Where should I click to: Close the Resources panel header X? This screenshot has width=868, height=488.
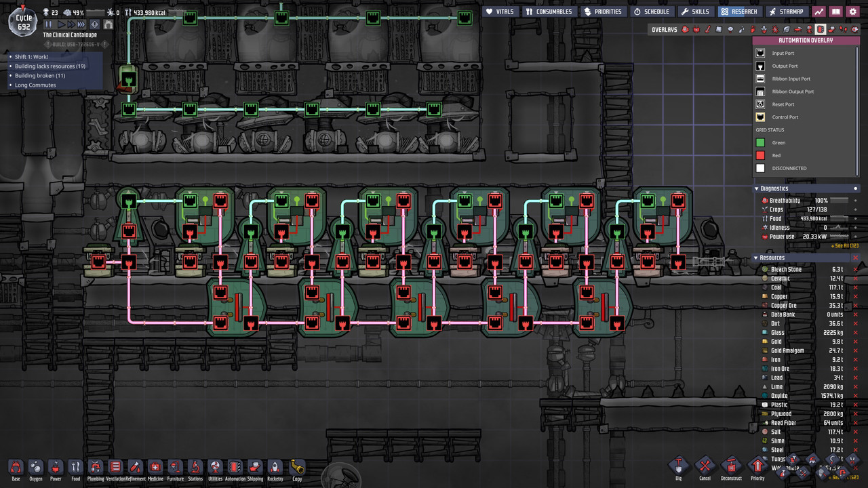pos(856,258)
